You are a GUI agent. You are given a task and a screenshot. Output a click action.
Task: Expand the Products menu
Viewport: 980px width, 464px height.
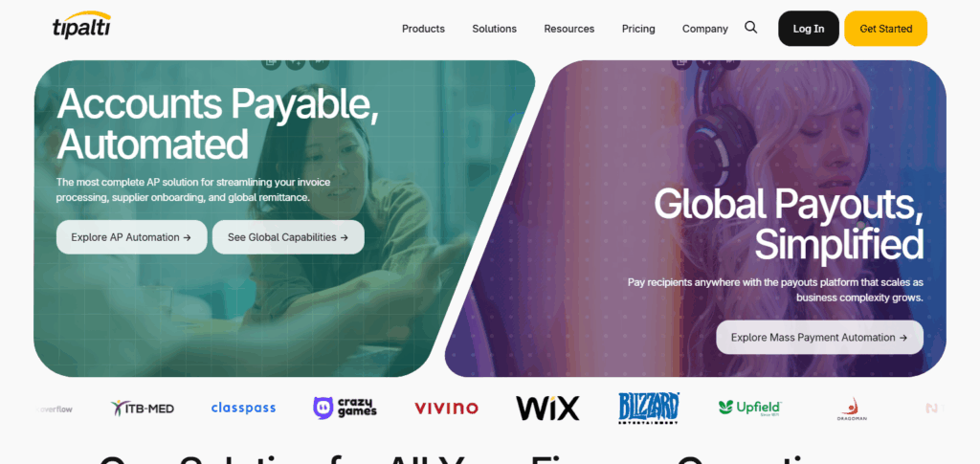423,29
